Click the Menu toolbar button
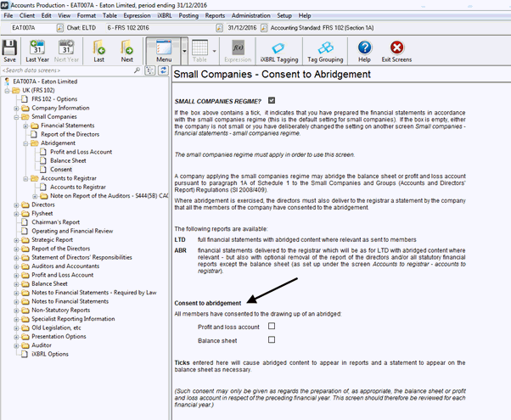 click(164, 51)
